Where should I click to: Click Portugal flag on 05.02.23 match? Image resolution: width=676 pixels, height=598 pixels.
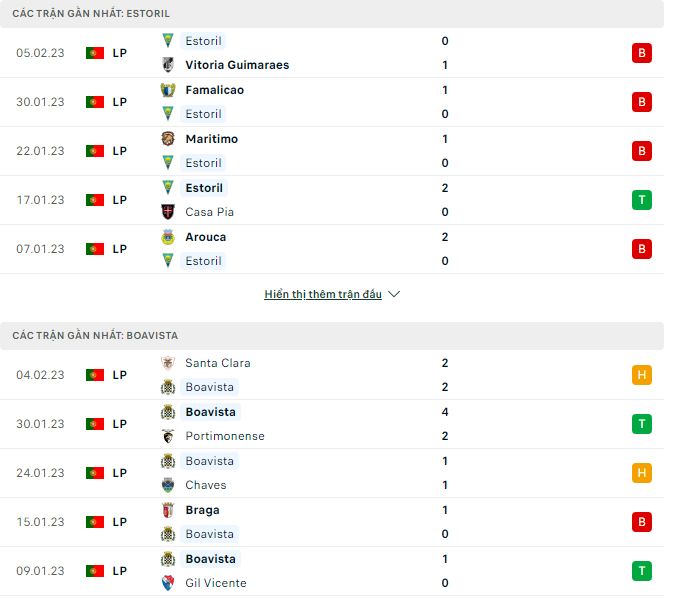(x=95, y=53)
